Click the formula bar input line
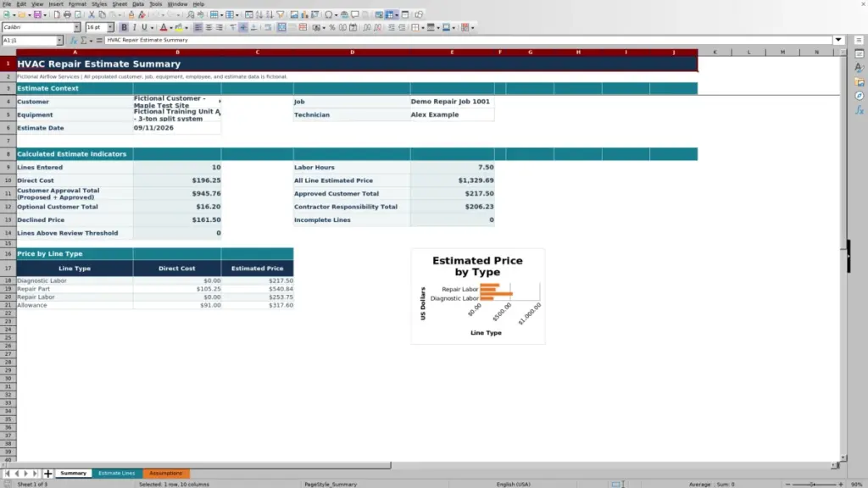Image resolution: width=868 pixels, height=488 pixels. click(x=468, y=40)
